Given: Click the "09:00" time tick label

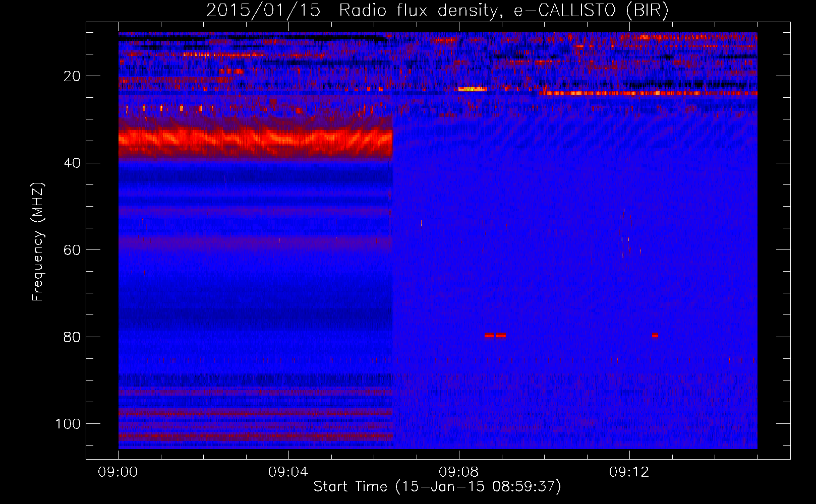Looking at the screenshot, I should pyautogui.click(x=118, y=472).
